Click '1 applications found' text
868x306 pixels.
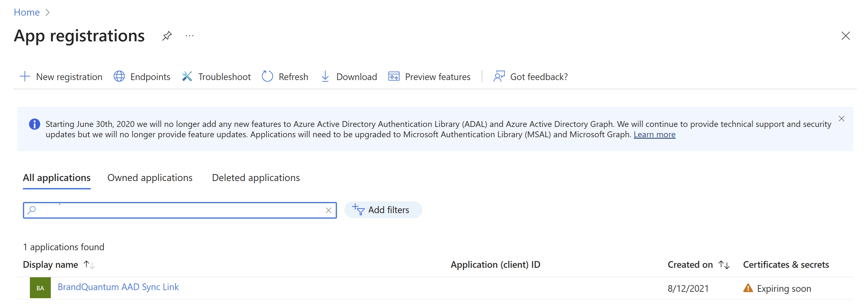(64, 247)
